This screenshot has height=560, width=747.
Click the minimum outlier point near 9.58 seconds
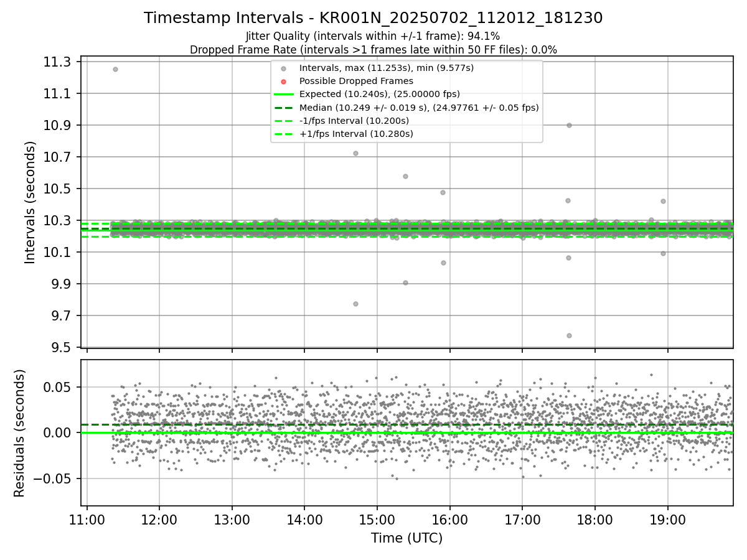(569, 335)
